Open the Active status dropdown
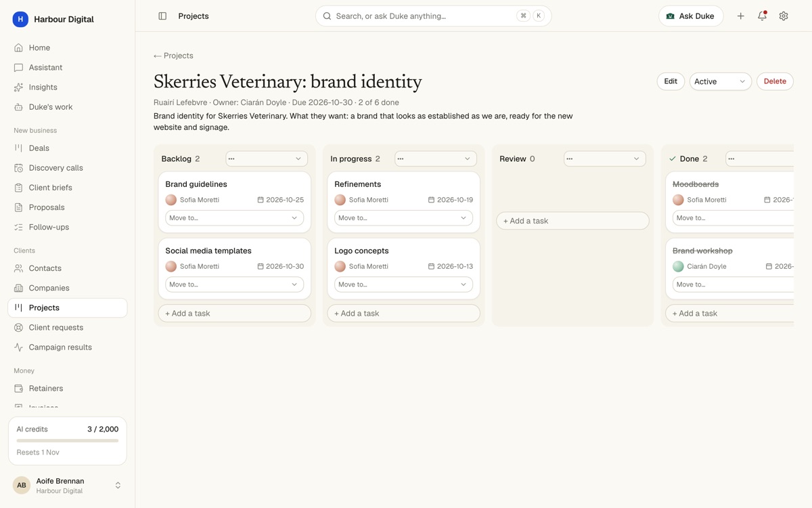 tap(720, 81)
